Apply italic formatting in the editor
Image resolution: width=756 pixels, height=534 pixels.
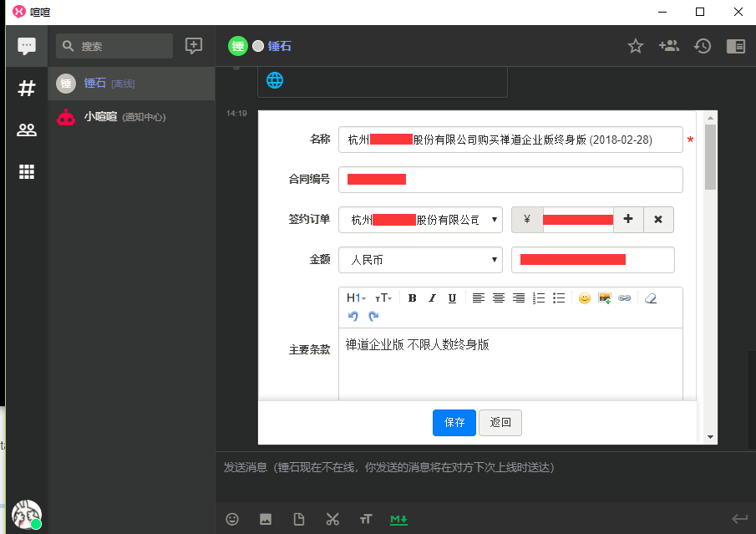[x=432, y=298]
